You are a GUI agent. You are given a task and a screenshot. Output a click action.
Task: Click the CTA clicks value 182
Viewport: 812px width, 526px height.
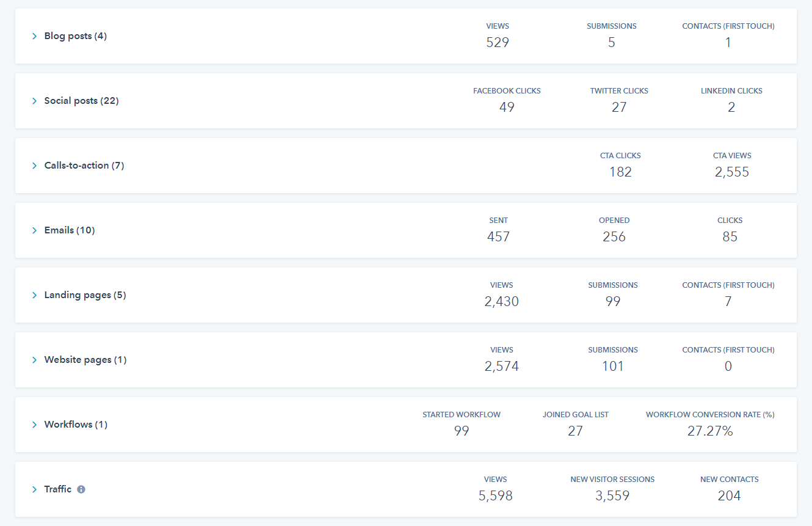coord(620,172)
